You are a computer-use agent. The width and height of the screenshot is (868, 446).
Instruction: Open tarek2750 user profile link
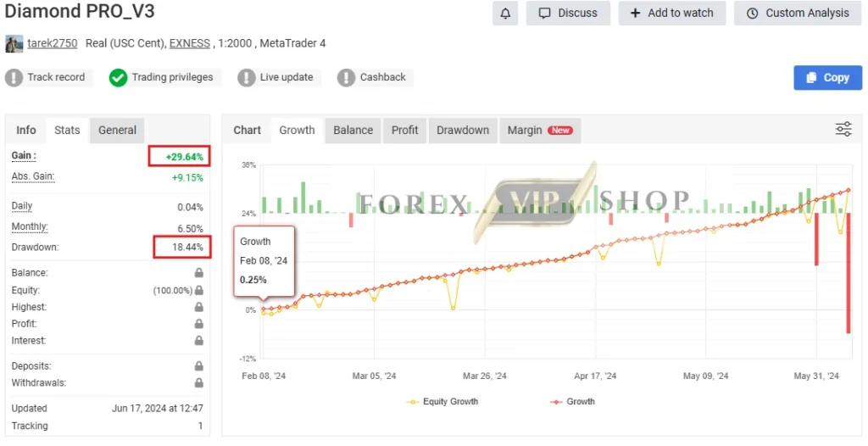coord(52,43)
